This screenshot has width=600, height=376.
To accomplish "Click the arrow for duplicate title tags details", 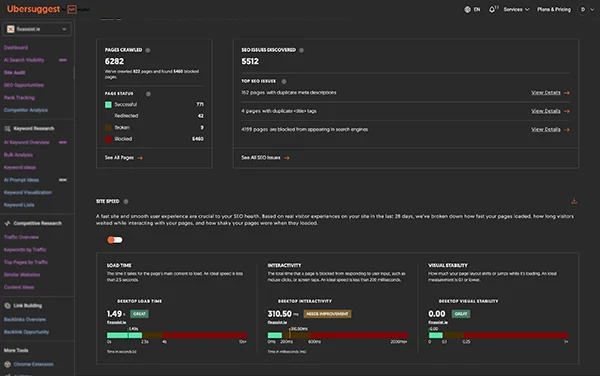I will point(567,111).
